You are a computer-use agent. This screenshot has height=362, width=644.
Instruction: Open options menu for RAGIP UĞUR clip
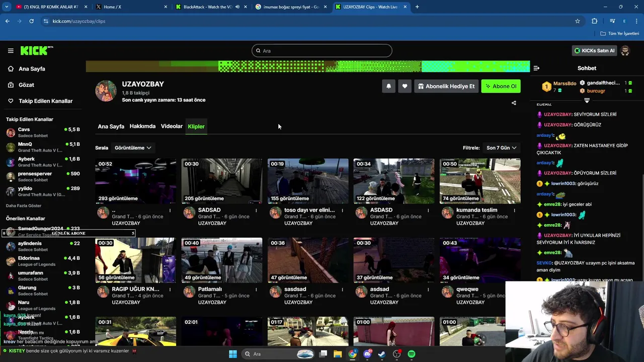(170, 290)
